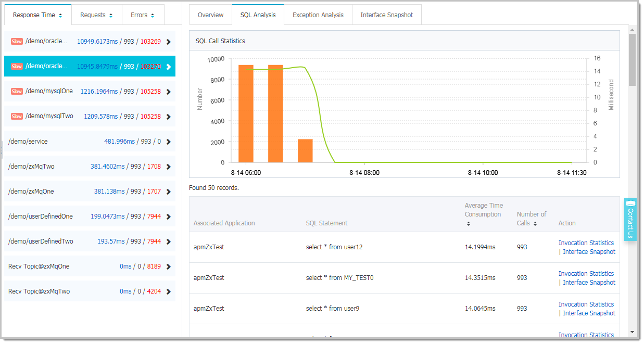644x344 pixels.
Task: Select the Response Time sorting tab
Action: [x=37, y=15]
